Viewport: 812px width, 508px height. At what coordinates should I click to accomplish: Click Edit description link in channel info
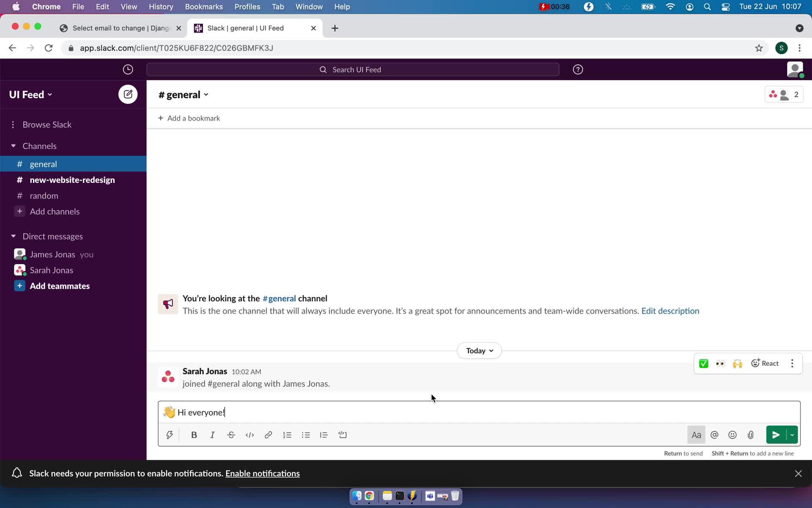(670, 311)
